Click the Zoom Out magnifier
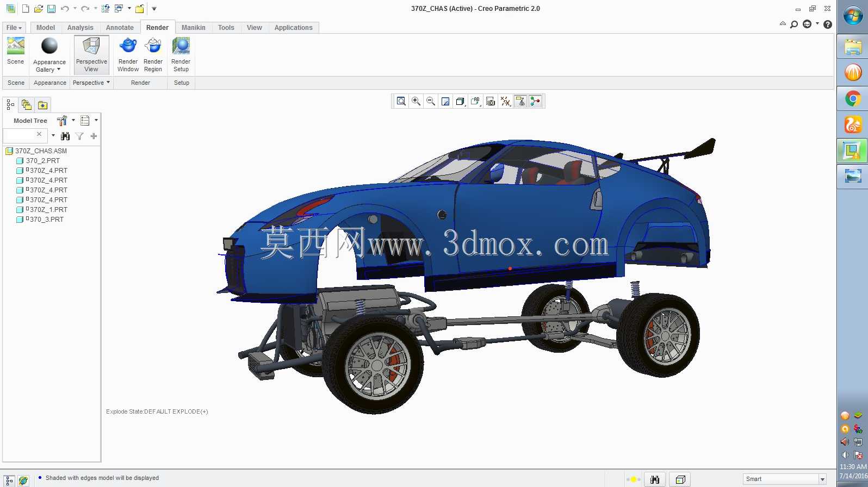This screenshot has width=868, height=487. 431,101
